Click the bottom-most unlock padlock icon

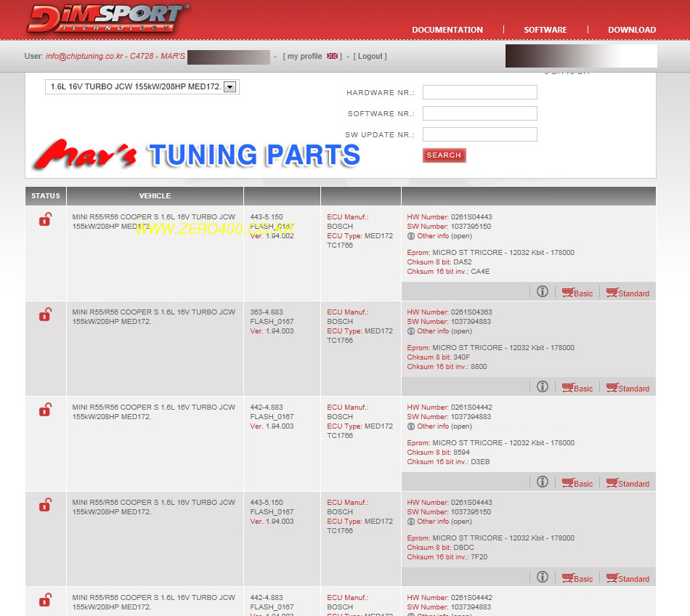pyautogui.click(x=45, y=600)
